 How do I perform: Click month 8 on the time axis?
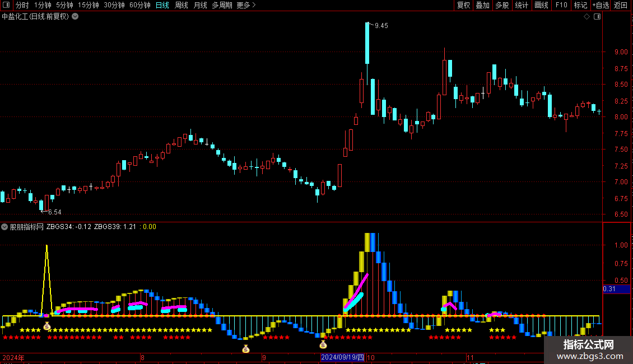tap(142, 357)
